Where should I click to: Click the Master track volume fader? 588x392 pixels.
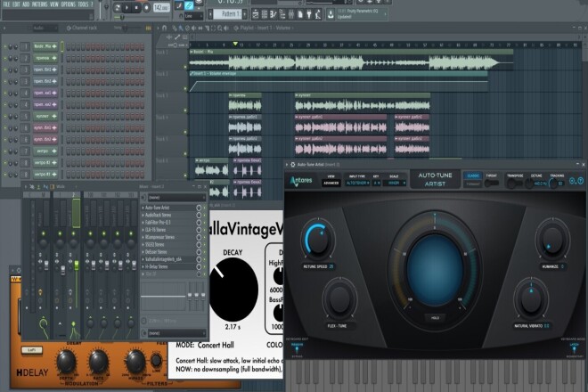click(46, 265)
